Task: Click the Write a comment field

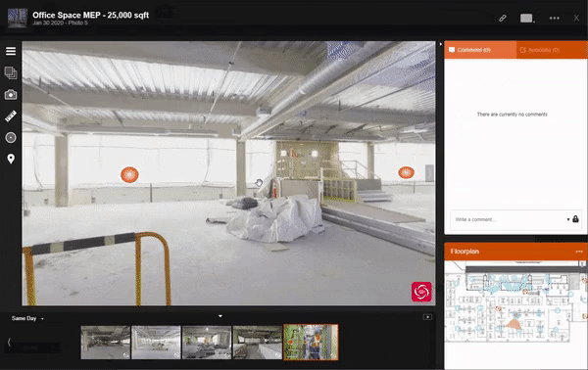Action: pos(509,219)
